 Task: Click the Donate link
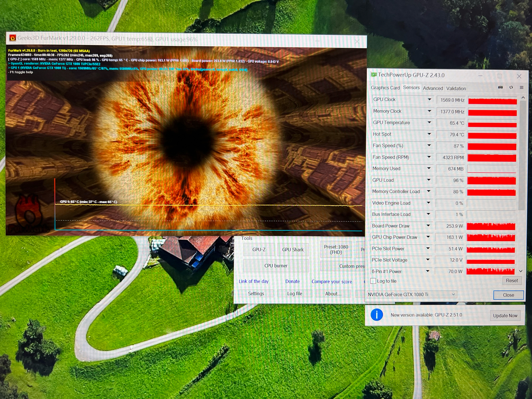point(293,281)
